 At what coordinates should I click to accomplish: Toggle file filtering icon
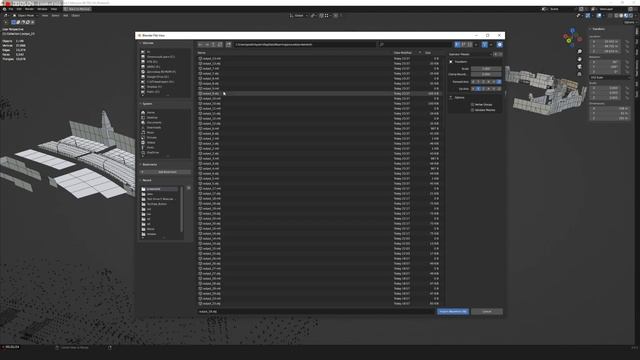(484, 44)
